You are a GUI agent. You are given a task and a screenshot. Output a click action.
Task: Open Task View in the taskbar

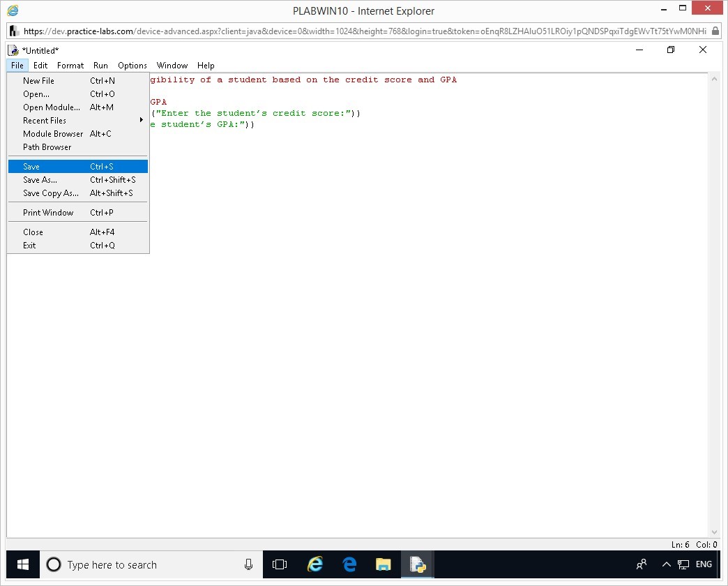pos(280,564)
